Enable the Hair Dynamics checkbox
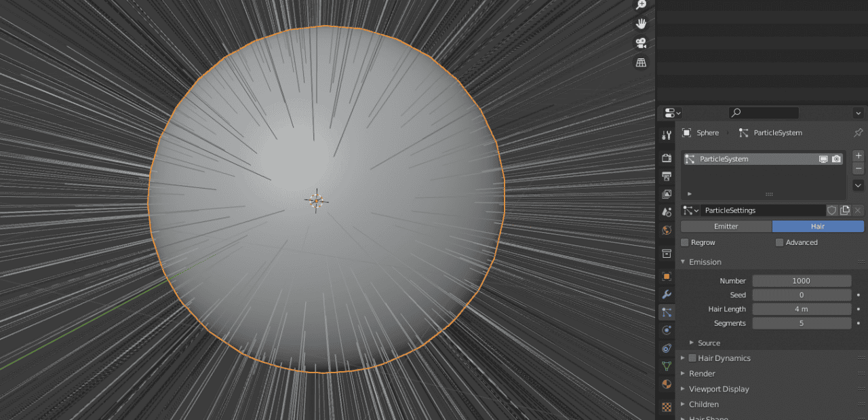Screen dimensions: 868x420 (x=692, y=358)
